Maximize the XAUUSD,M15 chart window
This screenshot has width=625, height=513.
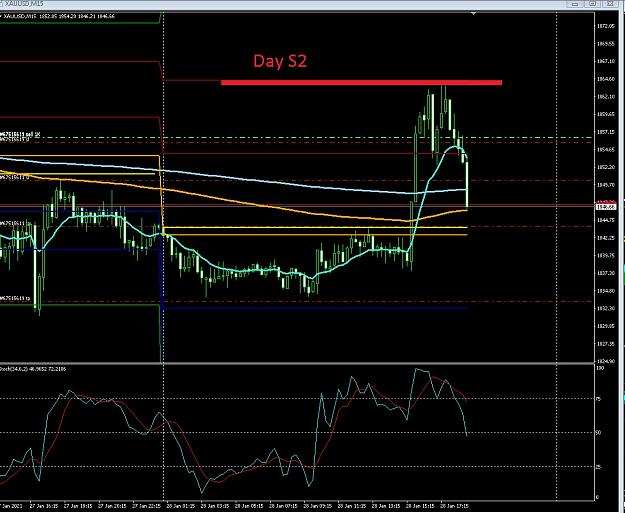[x=593, y=4]
